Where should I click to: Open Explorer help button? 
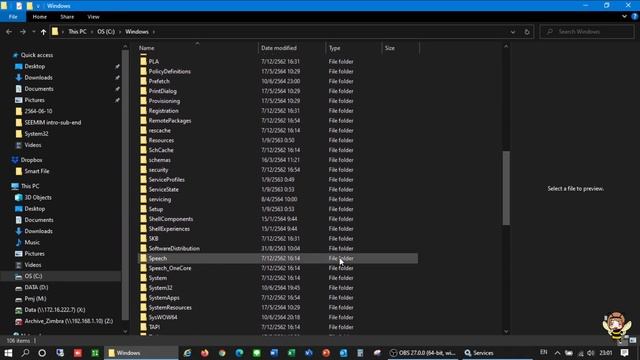pyautogui.click(x=634, y=17)
